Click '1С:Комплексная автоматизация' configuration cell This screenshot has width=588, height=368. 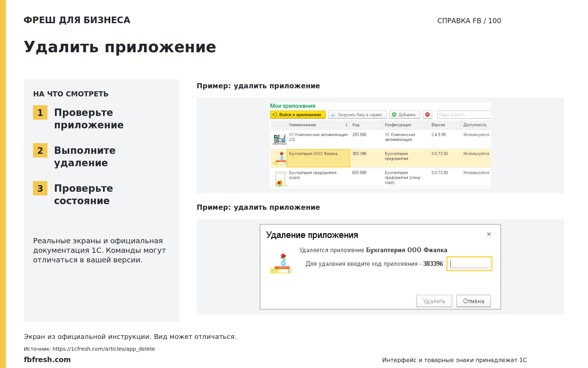click(x=400, y=137)
